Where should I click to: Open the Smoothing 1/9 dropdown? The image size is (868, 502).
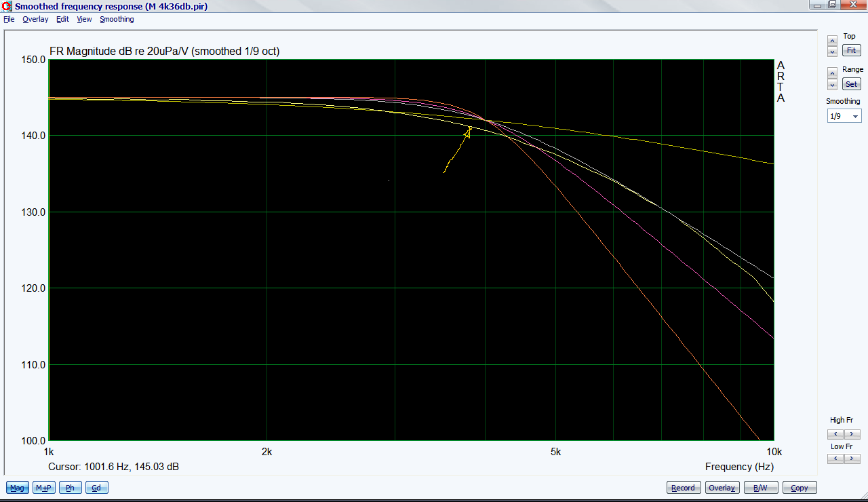[x=844, y=116]
